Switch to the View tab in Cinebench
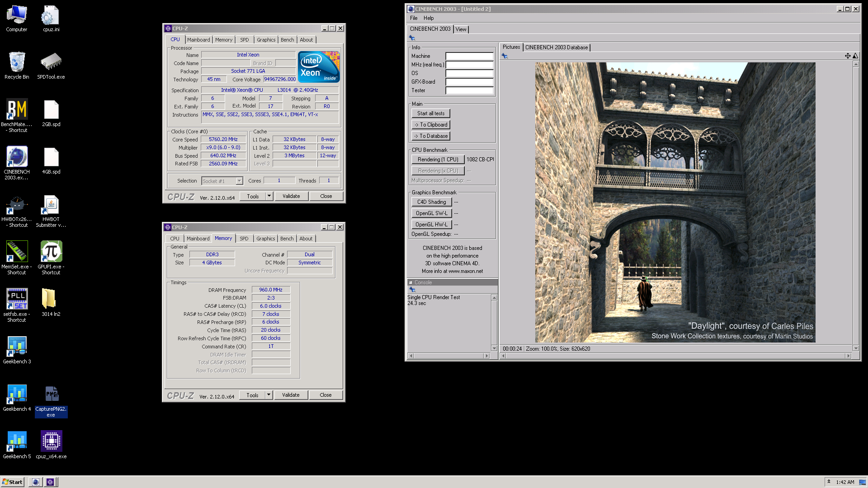Viewport: 868px width, 488px height. click(461, 29)
